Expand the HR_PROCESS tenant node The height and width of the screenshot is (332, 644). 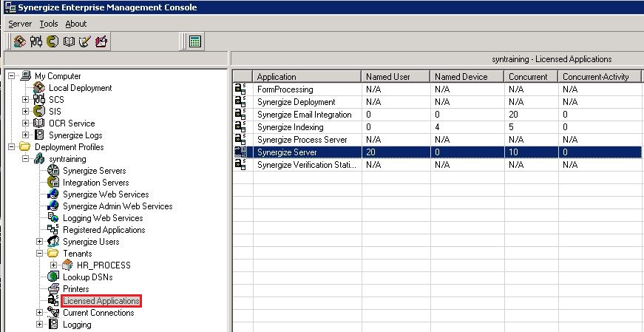click(x=53, y=265)
